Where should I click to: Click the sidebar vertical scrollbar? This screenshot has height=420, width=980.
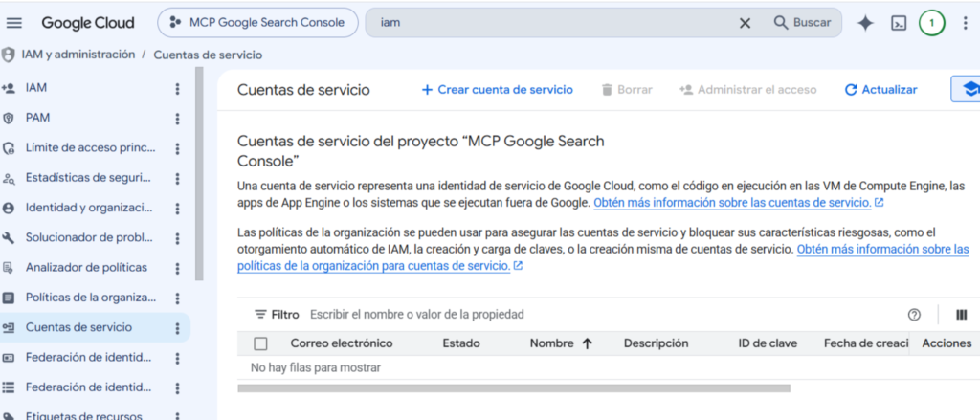click(199, 173)
